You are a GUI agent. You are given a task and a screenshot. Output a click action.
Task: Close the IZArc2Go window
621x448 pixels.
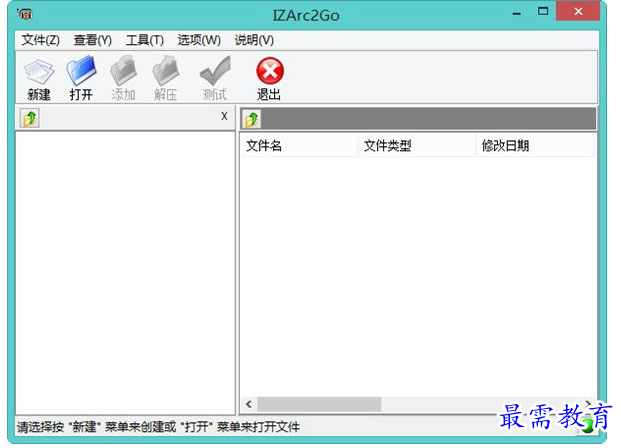point(578,11)
